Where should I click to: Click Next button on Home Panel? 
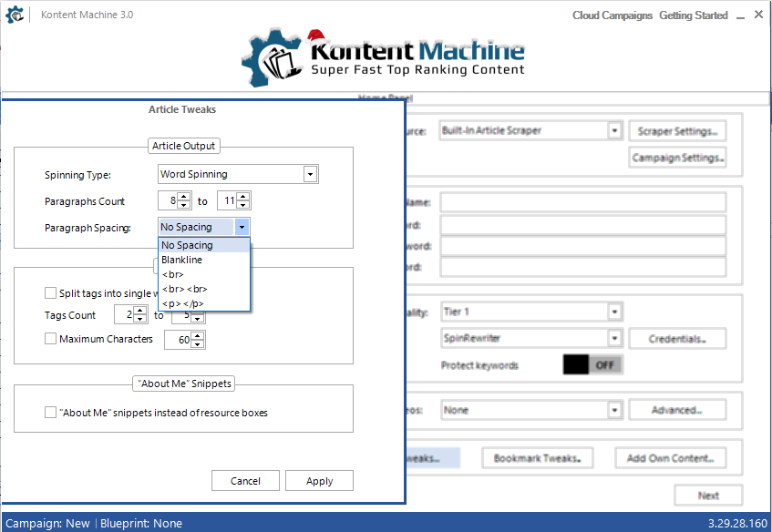point(708,495)
